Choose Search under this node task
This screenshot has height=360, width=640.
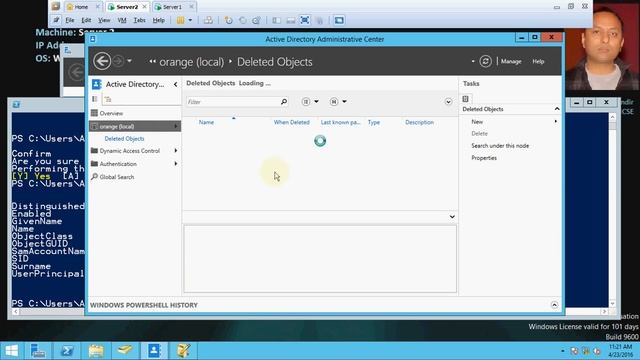pyautogui.click(x=500, y=146)
